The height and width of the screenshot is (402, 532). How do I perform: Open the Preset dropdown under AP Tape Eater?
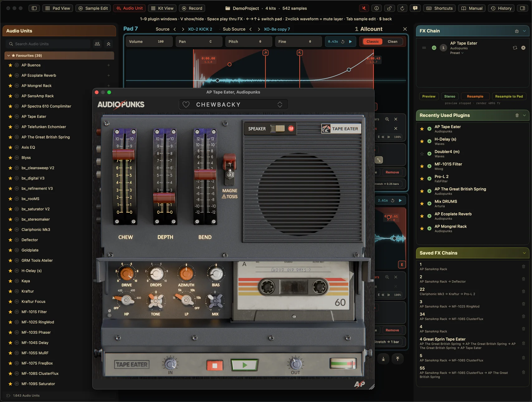pos(457,53)
